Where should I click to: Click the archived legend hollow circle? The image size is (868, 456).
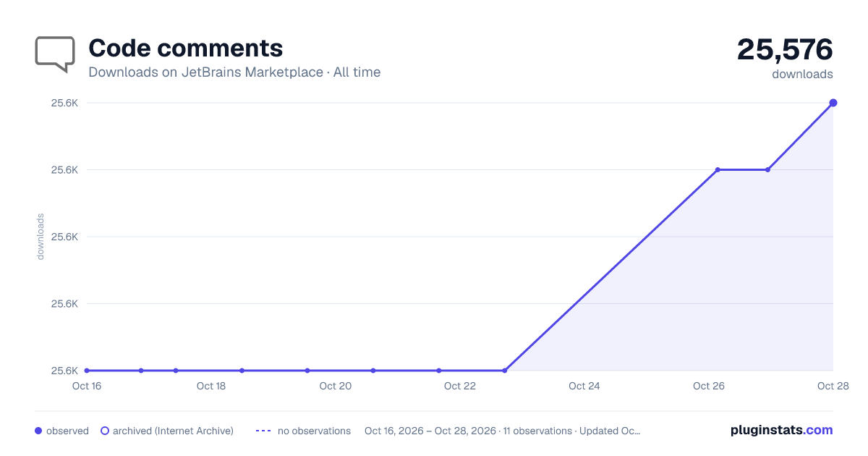click(x=105, y=431)
